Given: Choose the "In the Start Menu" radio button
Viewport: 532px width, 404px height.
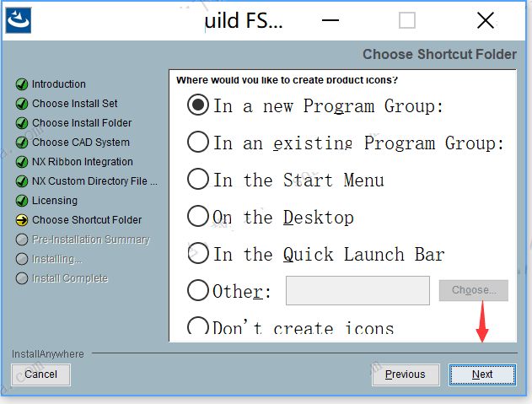Looking at the screenshot, I should tap(198, 180).
